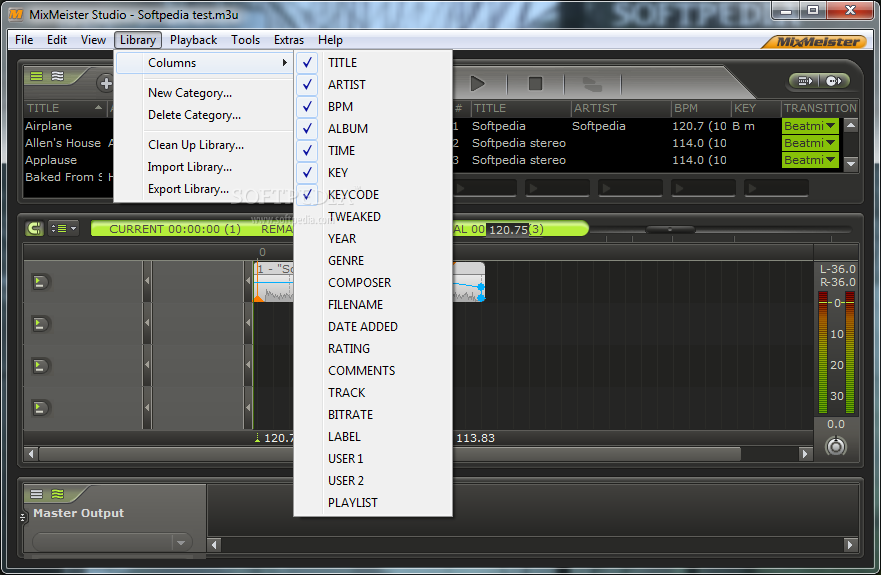The image size is (881, 575).
Task: Select Applause in the library list
Action: pyautogui.click(x=51, y=160)
